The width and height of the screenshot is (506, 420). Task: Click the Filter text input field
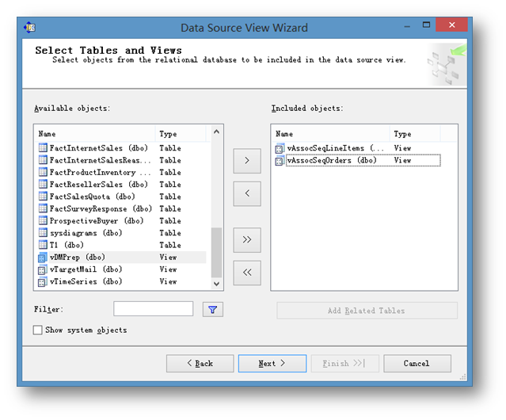tap(154, 309)
